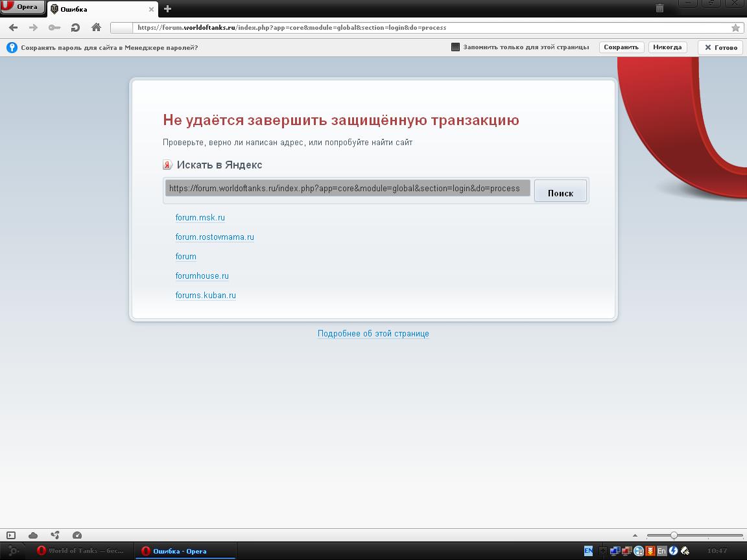Screen dimensions: 747x560
Task: Open the plain forum link
Action: (186, 257)
